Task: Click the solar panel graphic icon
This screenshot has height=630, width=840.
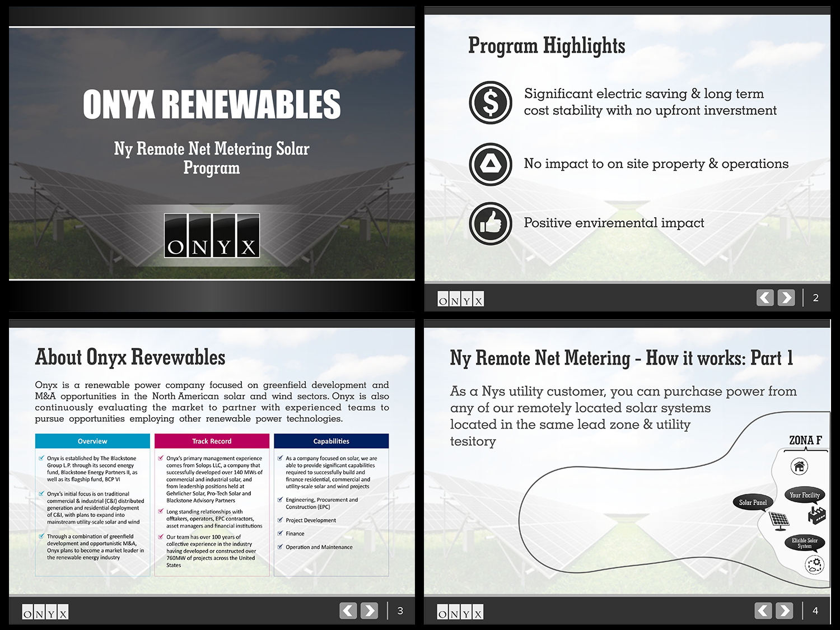Action: [779, 521]
